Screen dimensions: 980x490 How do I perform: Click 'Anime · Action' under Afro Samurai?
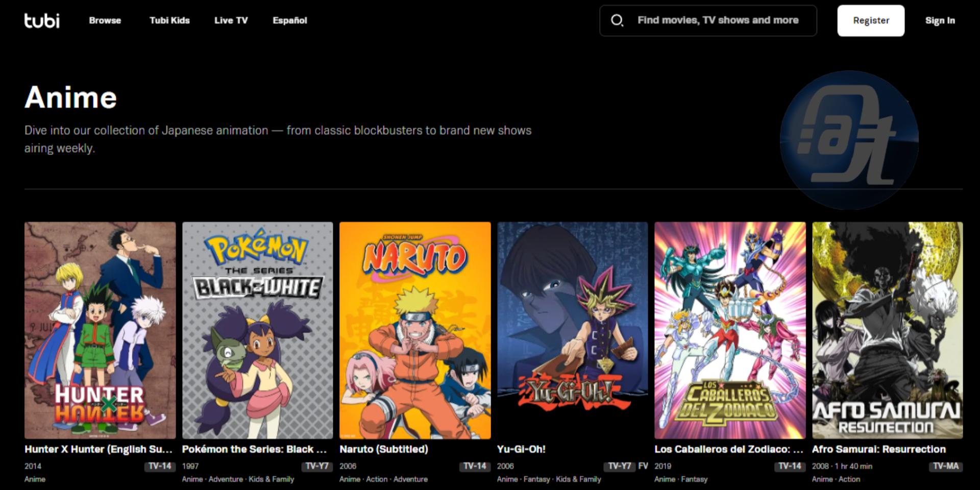pos(836,479)
